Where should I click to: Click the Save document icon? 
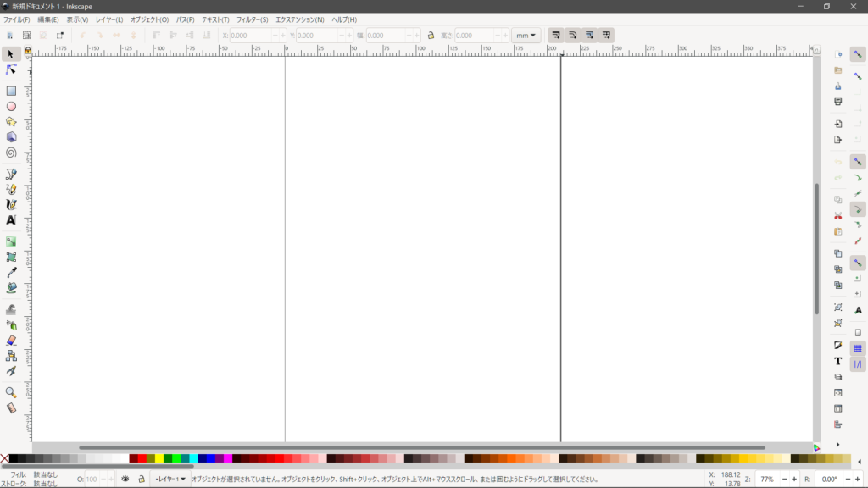pyautogui.click(x=838, y=86)
